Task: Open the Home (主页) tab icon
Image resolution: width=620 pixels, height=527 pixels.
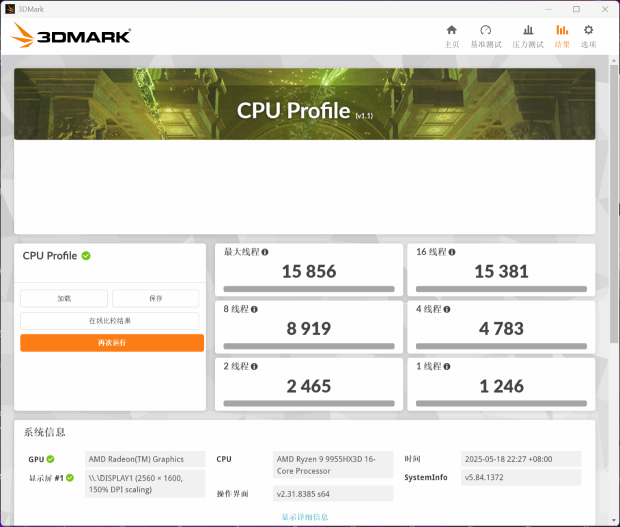Action: pyautogui.click(x=452, y=30)
